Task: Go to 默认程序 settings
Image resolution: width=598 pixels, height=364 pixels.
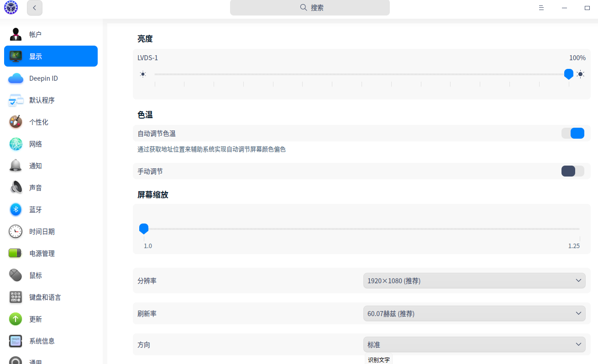Action: tap(51, 100)
